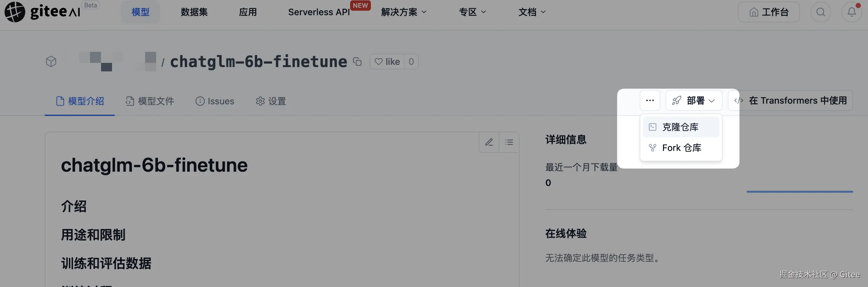Image resolution: width=868 pixels, height=287 pixels.
Task: Select Fork 仓库 from the menu
Action: click(x=681, y=147)
